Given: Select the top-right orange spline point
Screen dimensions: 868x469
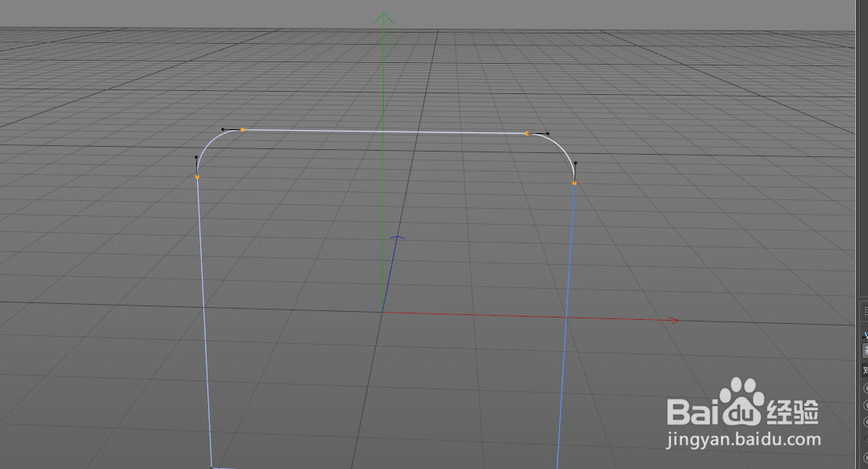Looking at the screenshot, I should (x=527, y=133).
